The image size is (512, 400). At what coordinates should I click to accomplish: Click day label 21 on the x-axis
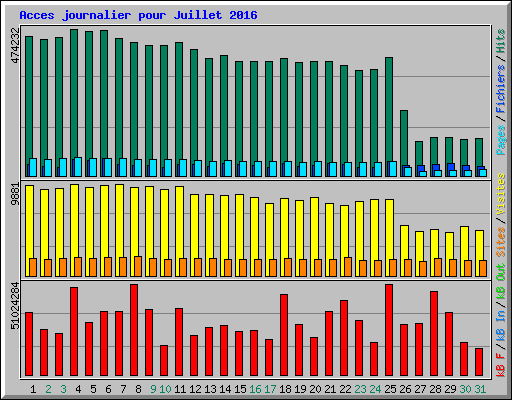330,389
